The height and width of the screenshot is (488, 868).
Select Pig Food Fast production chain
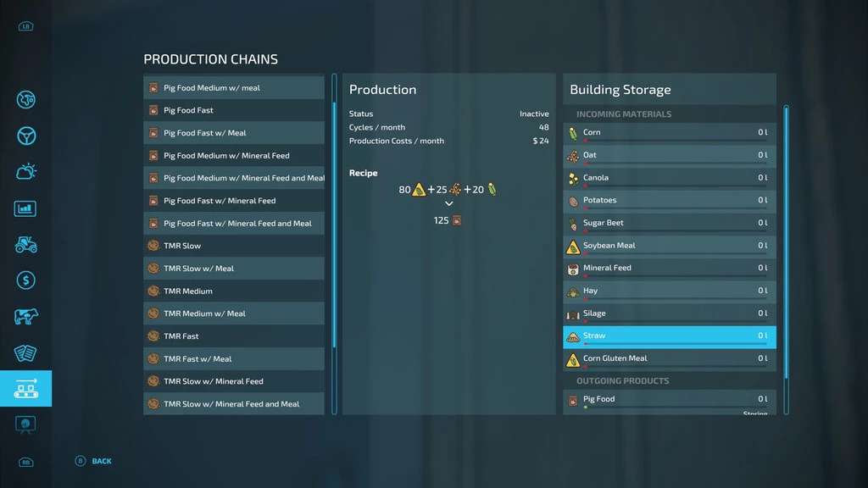pos(234,110)
